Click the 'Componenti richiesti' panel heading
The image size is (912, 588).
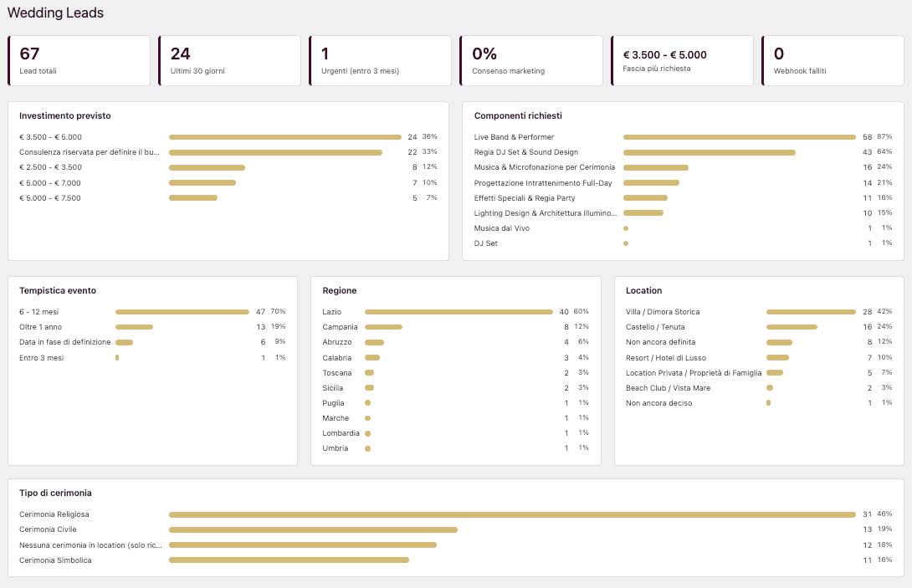518,115
